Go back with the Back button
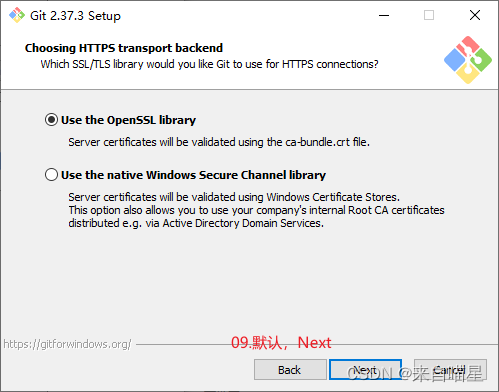This screenshot has width=499, height=392. click(290, 370)
